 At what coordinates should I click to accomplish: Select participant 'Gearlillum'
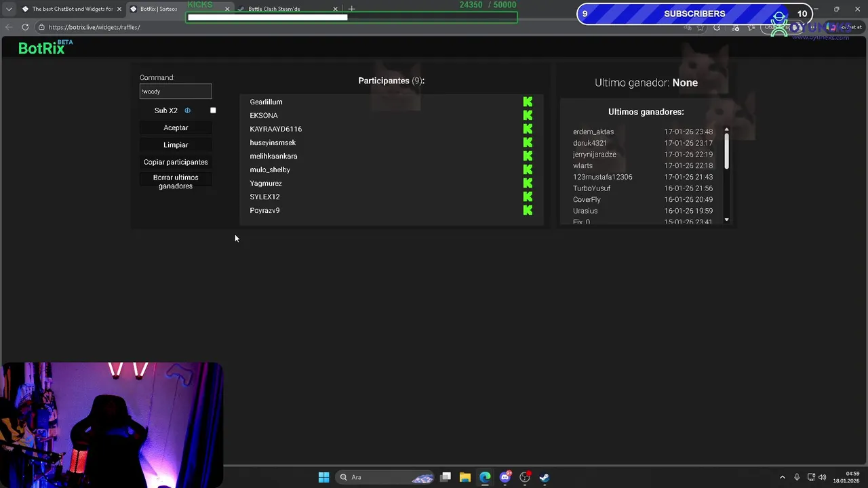[266, 102]
